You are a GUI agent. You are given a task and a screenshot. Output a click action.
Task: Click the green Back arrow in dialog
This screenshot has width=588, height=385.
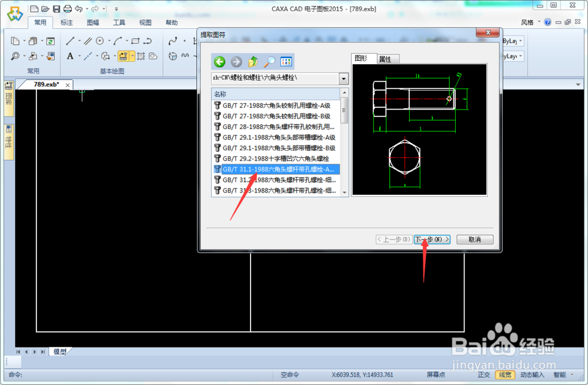tap(220, 62)
